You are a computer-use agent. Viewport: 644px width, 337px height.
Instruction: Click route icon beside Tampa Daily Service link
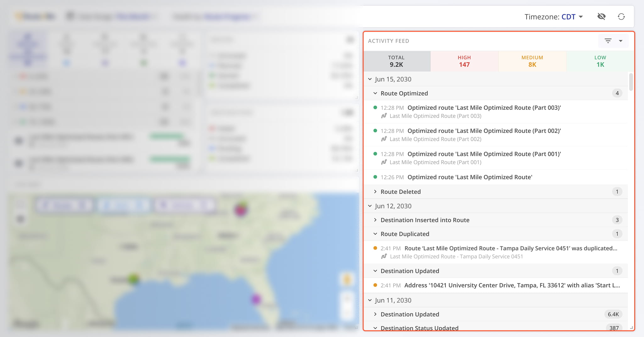pos(384,256)
